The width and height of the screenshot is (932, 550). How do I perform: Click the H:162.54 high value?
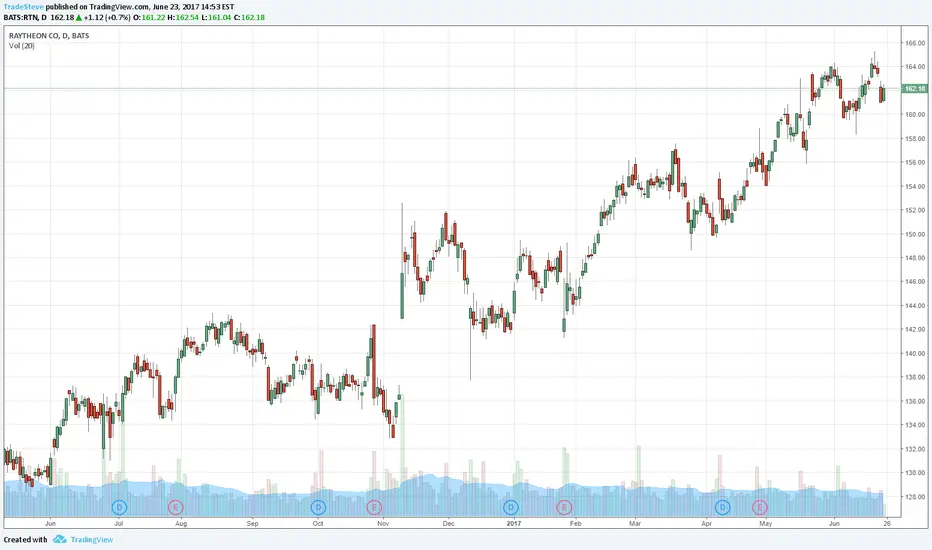point(182,18)
